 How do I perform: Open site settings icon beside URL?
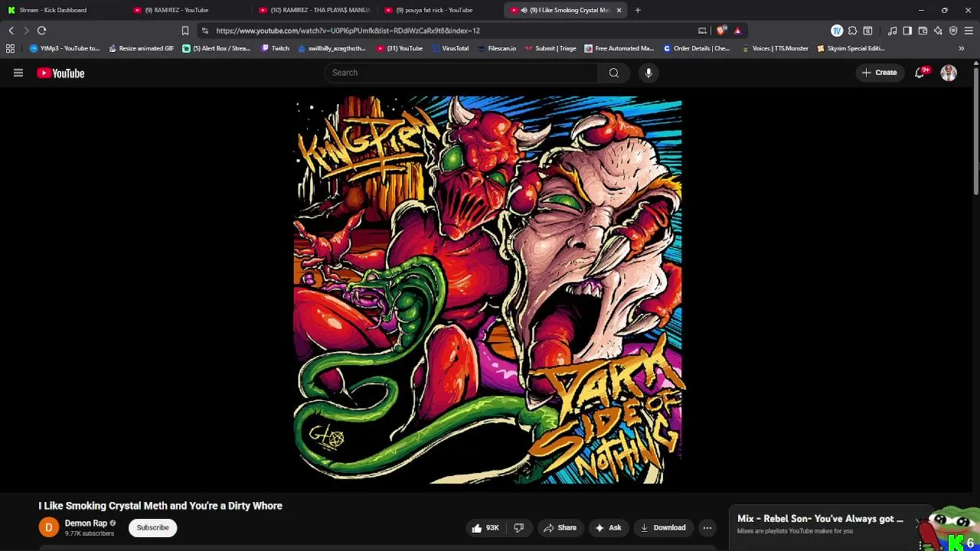(204, 31)
